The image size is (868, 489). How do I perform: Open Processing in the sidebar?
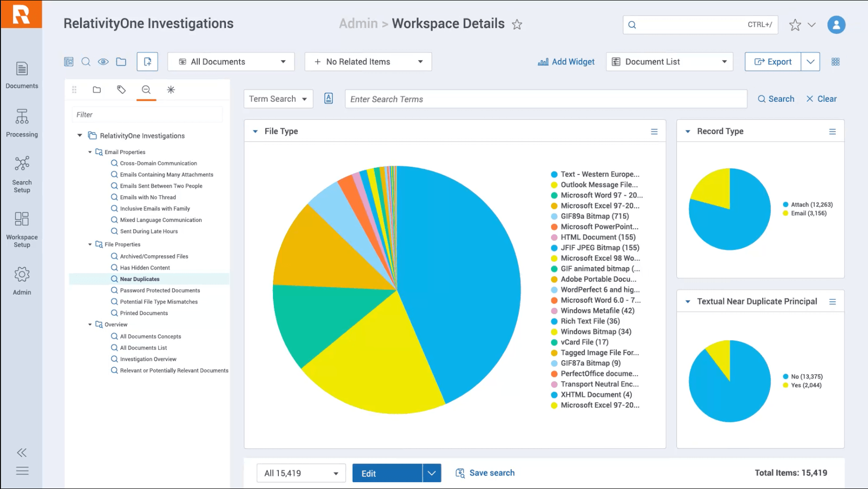click(x=22, y=123)
